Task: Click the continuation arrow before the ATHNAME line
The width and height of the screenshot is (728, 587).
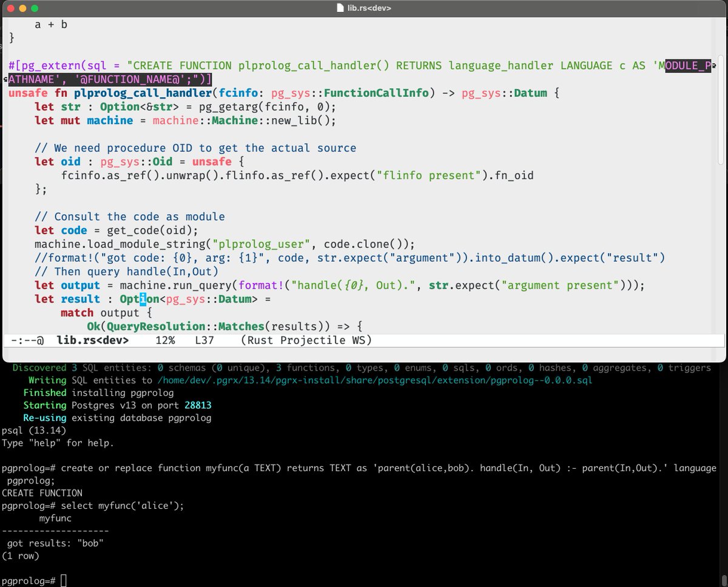Action: 4,79
